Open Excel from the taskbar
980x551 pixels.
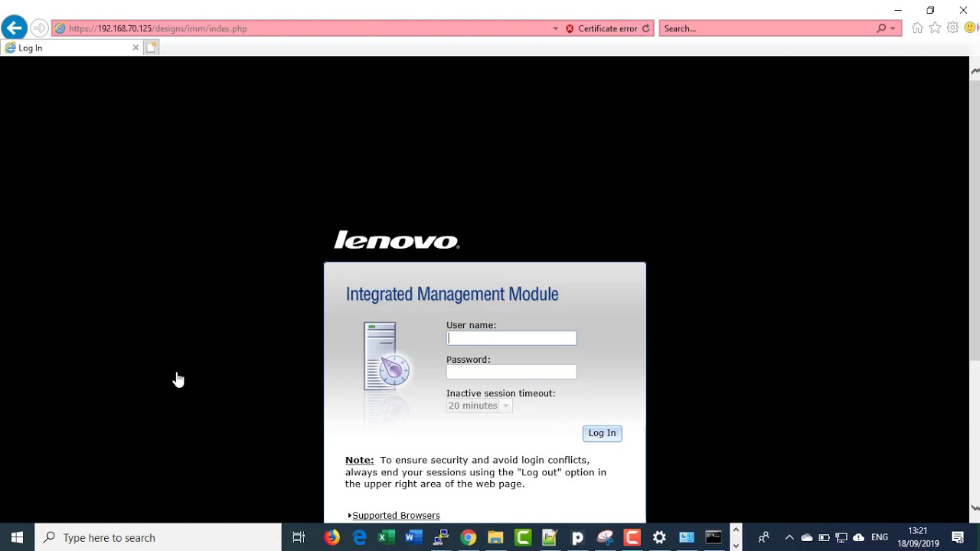(x=386, y=537)
